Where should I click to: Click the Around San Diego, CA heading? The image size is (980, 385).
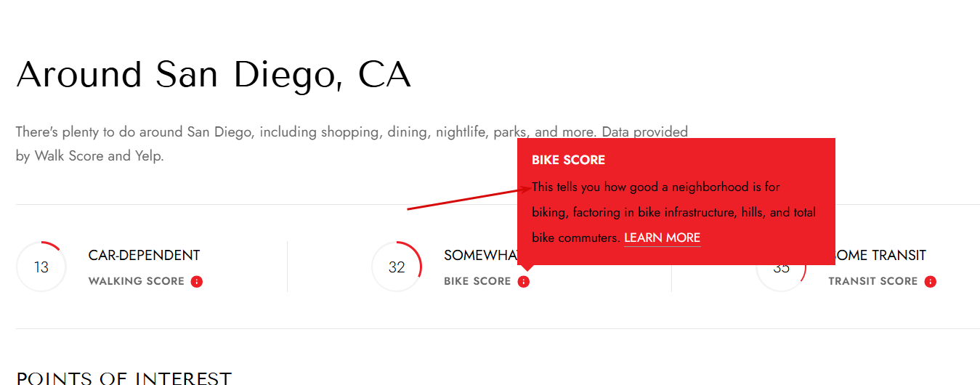point(214,75)
